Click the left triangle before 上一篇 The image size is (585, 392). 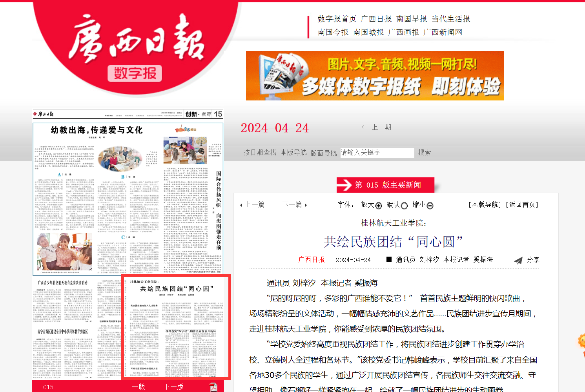click(241, 205)
